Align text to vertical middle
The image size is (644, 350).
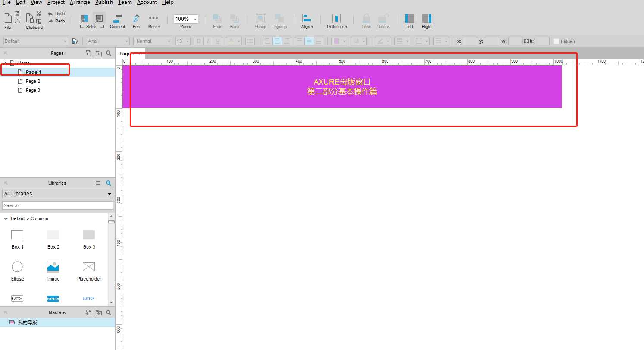click(x=309, y=41)
